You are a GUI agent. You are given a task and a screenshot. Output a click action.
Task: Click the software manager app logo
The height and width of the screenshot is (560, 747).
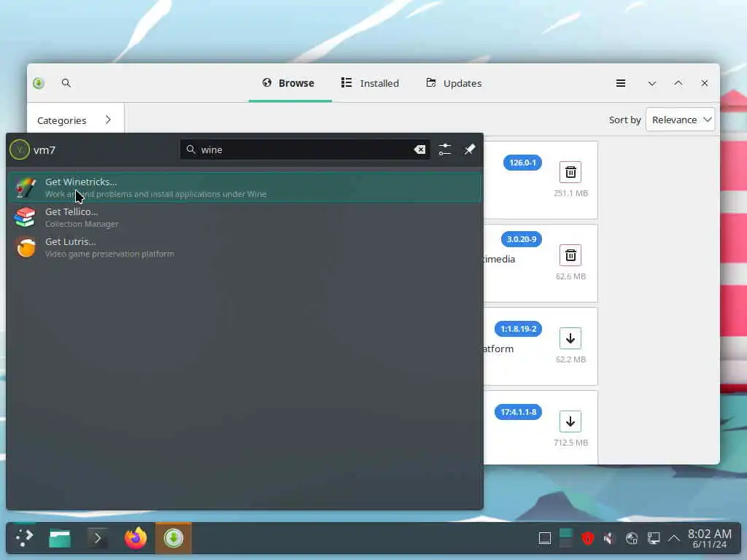(x=39, y=83)
